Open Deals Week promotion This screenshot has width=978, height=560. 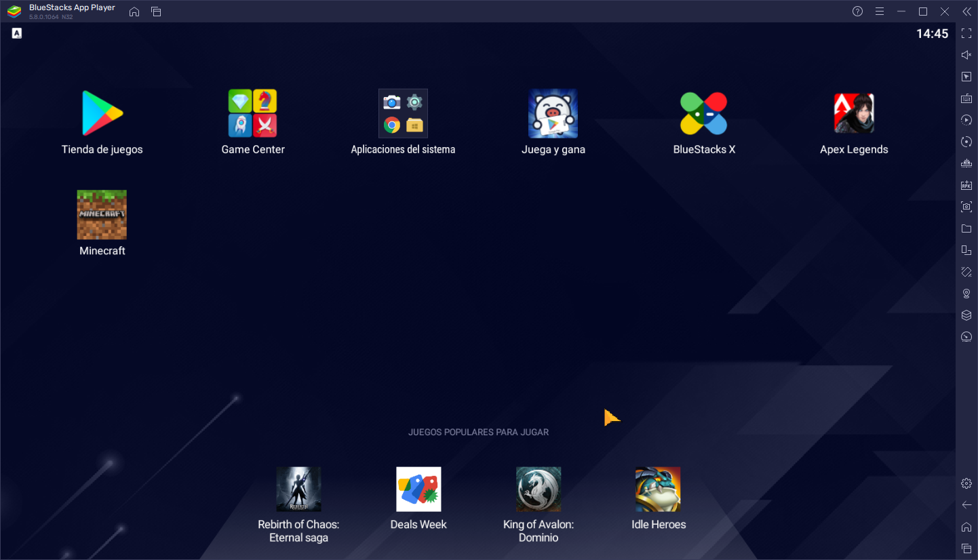click(418, 489)
